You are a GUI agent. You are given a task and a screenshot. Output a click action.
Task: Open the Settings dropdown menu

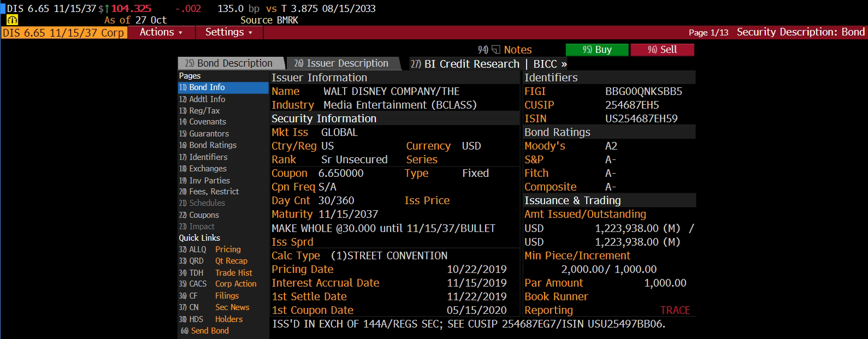[229, 32]
